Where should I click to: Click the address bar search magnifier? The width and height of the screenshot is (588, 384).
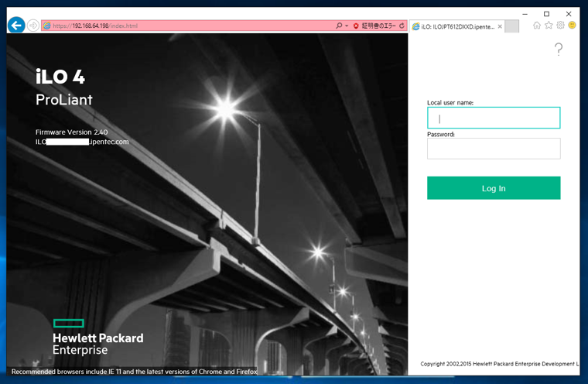point(339,26)
